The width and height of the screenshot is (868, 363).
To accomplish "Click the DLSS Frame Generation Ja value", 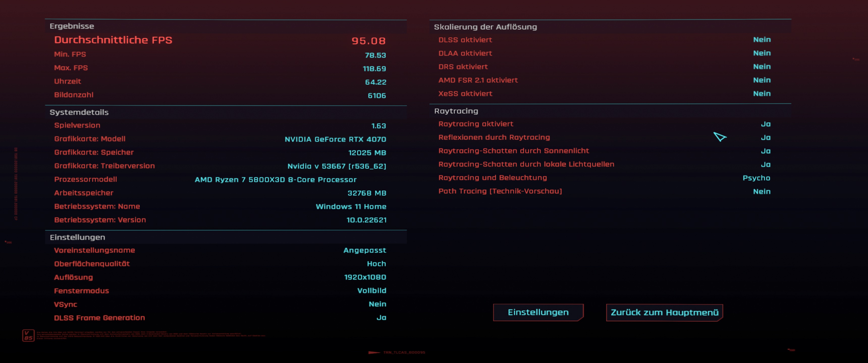I will (381, 318).
